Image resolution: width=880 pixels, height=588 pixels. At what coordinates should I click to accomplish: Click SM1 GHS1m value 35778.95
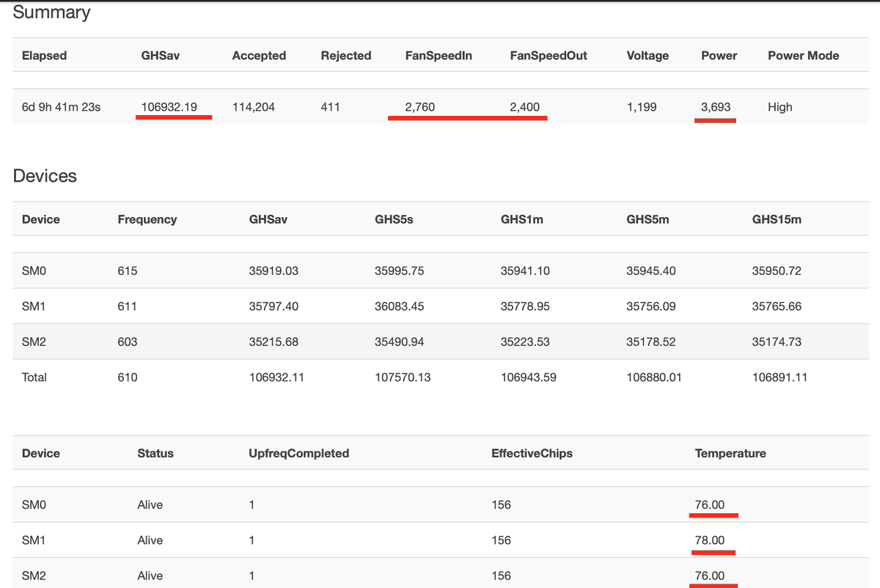(x=525, y=306)
